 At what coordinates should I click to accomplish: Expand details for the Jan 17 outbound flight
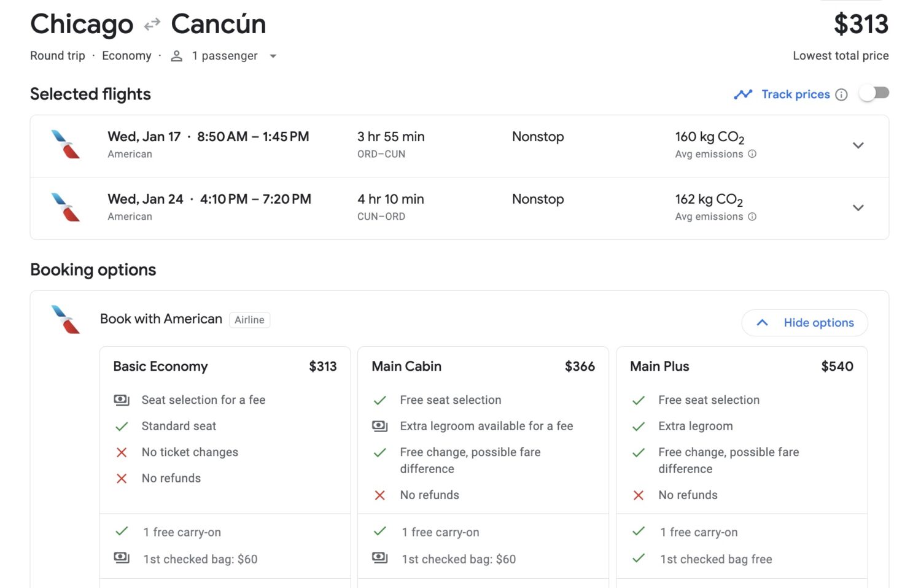click(x=858, y=145)
